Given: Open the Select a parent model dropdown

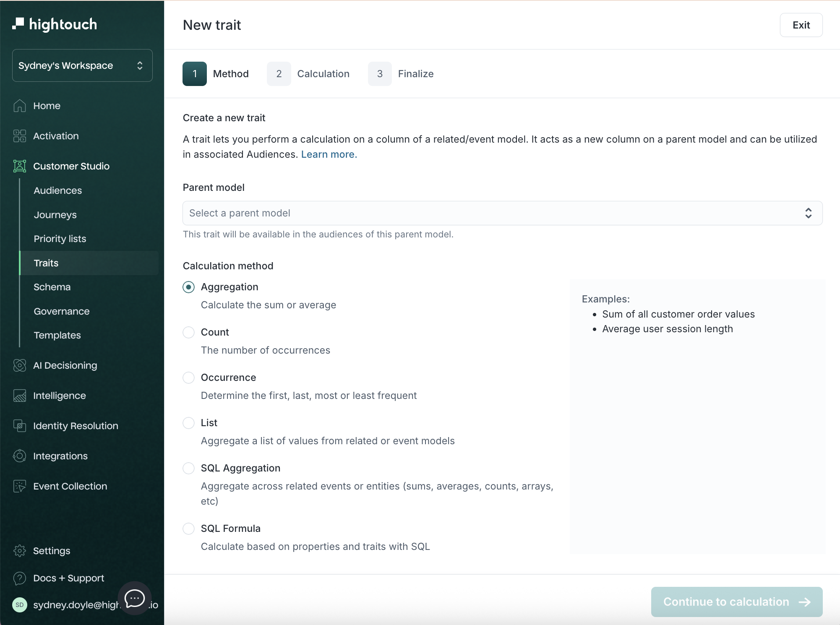Looking at the screenshot, I should 502,213.
